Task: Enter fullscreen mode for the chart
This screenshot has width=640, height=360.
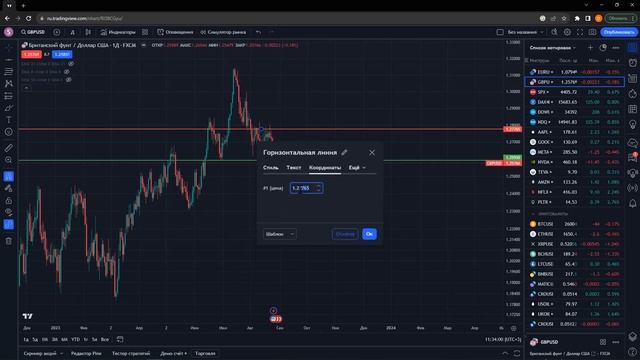Action: pyautogui.click(x=580, y=32)
